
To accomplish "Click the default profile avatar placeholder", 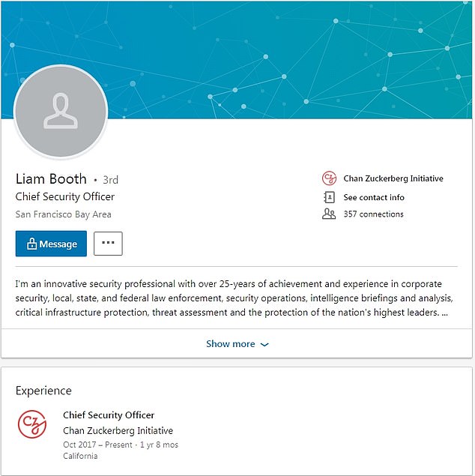I will [61, 112].
